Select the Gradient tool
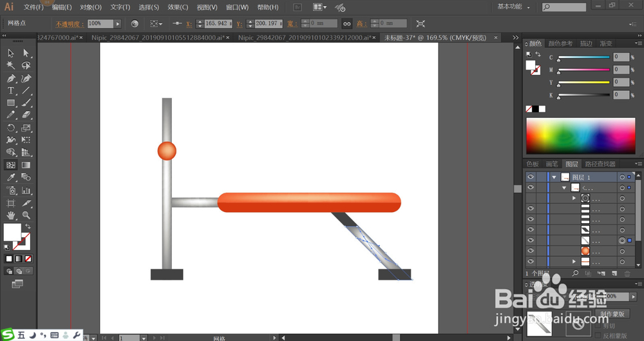644x341 pixels. [26, 165]
